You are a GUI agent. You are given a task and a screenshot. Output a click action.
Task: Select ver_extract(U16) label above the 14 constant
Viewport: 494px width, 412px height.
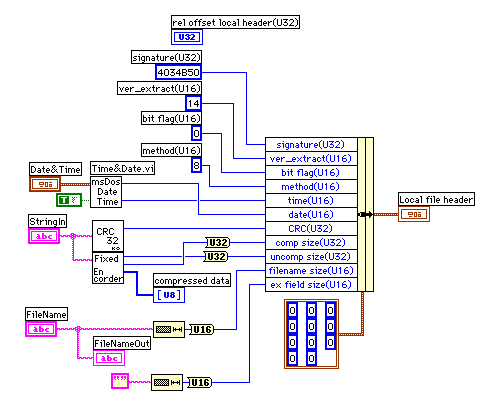(x=159, y=88)
